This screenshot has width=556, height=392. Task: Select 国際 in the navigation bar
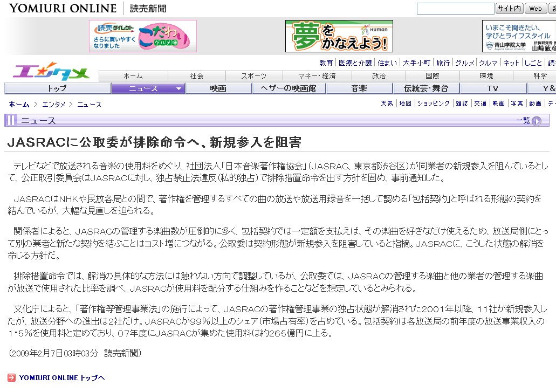pyautogui.click(x=433, y=76)
